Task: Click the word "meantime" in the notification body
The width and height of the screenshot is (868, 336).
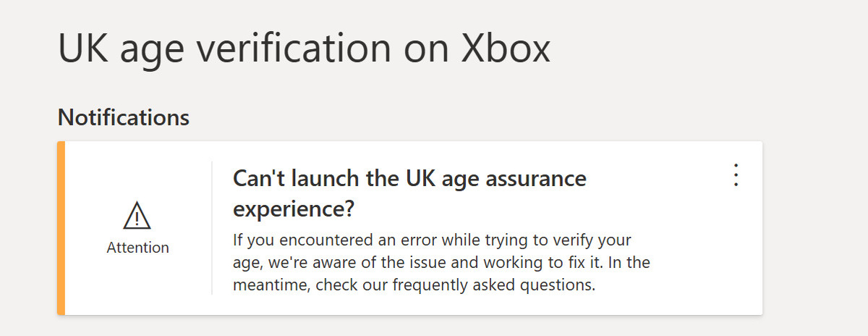Action: (263, 285)
